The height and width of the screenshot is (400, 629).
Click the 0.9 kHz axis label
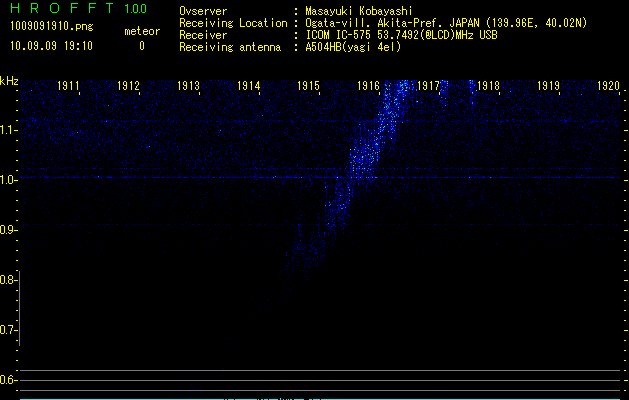8,230
